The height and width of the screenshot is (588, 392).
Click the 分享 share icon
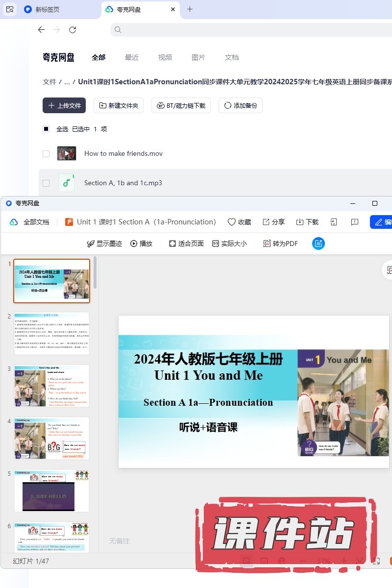point(266,222)
